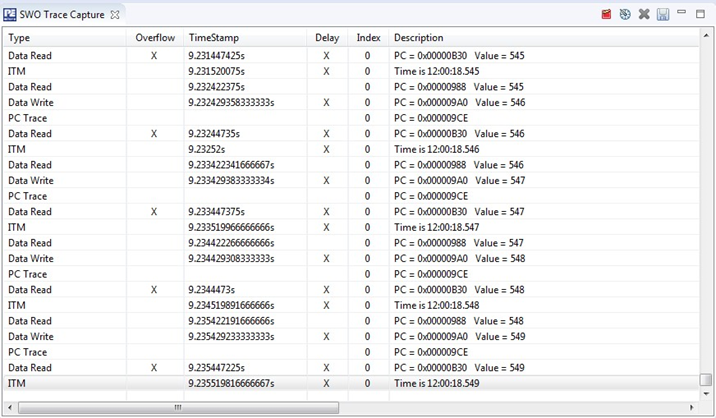
Task: Click the vertical scrollbar up arrow
Action: 706,36
